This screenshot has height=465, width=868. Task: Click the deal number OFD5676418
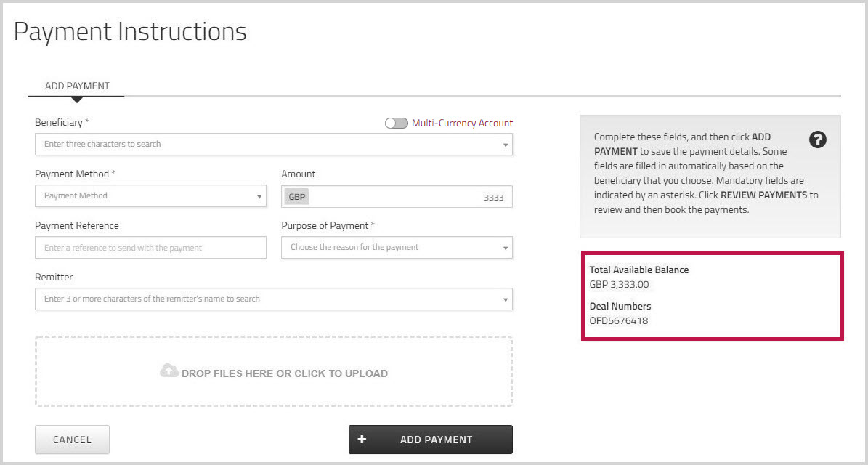pos(619,320)
